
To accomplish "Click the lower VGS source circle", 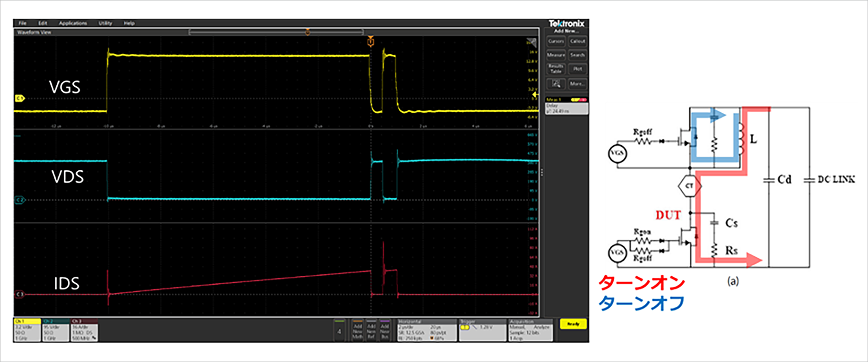I will tap(617, 253).
